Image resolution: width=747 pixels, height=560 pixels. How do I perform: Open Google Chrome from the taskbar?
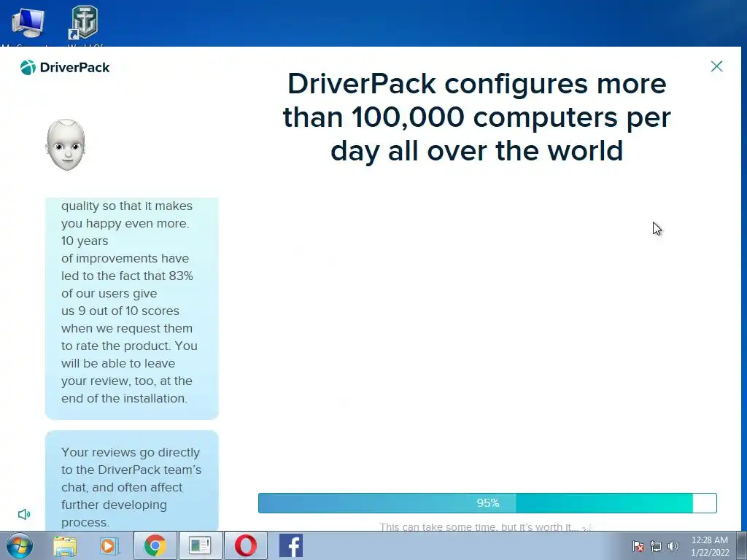[155, 545]
